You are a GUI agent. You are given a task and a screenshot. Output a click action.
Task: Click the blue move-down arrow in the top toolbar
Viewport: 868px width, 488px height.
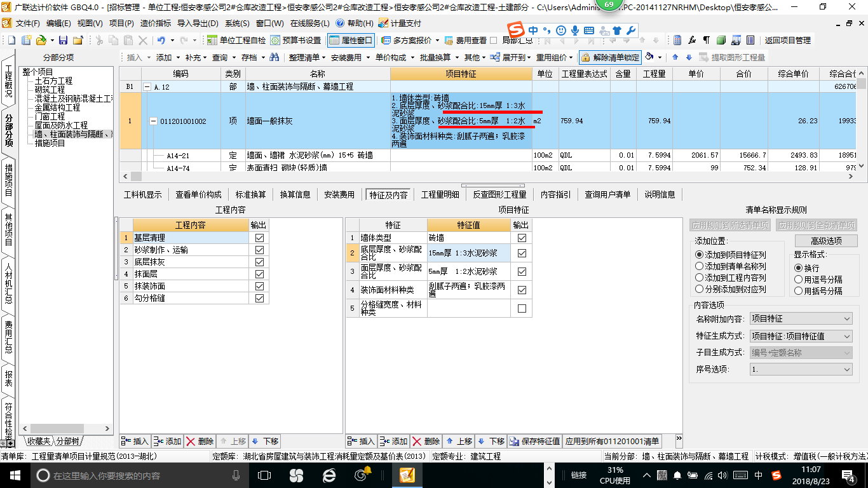(689, 57)
